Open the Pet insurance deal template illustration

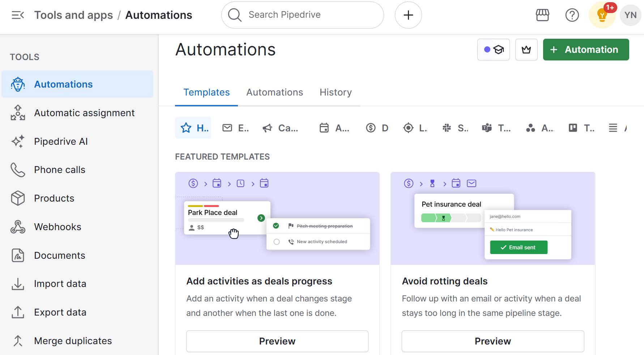pyautogui.click(x=493, y=219)
